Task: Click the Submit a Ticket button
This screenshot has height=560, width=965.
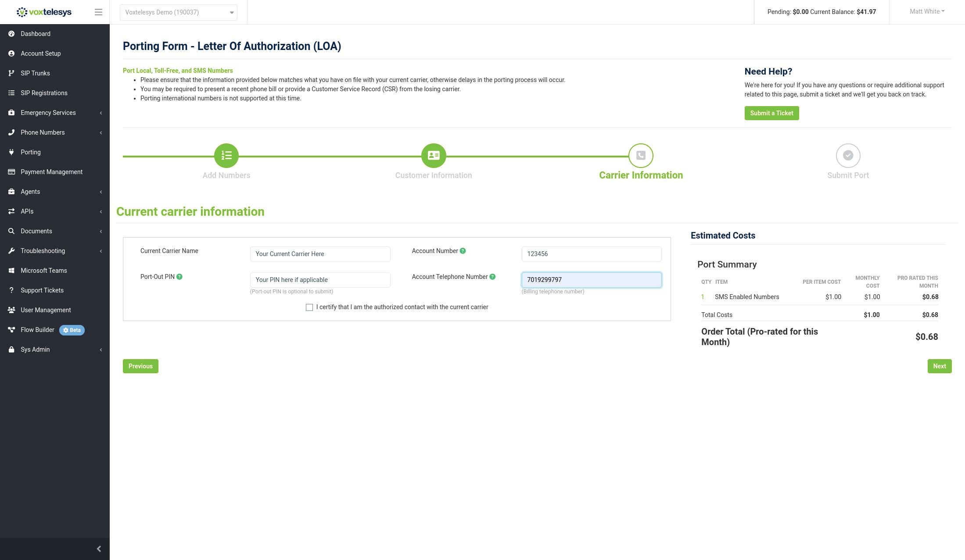Action: click(x=771, y=113)
